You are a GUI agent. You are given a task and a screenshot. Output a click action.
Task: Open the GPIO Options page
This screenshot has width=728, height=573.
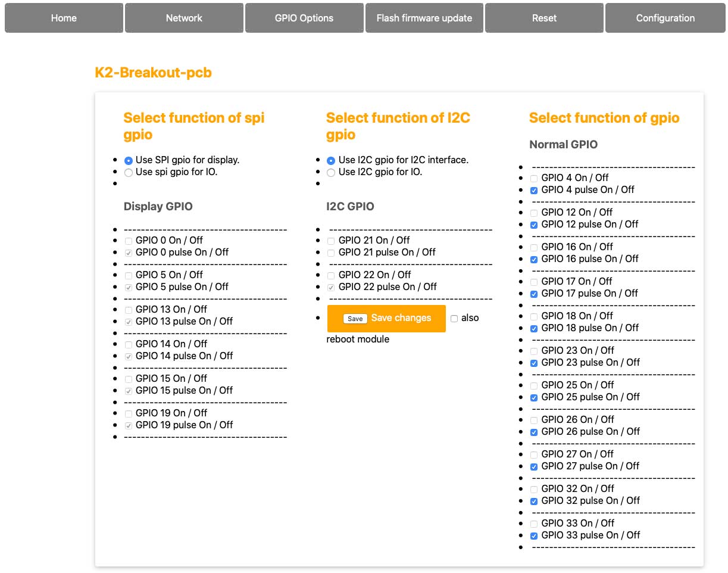pos(304,18)
